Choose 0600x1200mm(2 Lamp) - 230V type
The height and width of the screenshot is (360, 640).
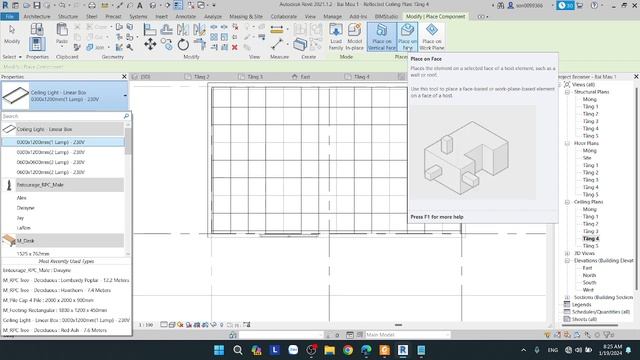point(63,172)
